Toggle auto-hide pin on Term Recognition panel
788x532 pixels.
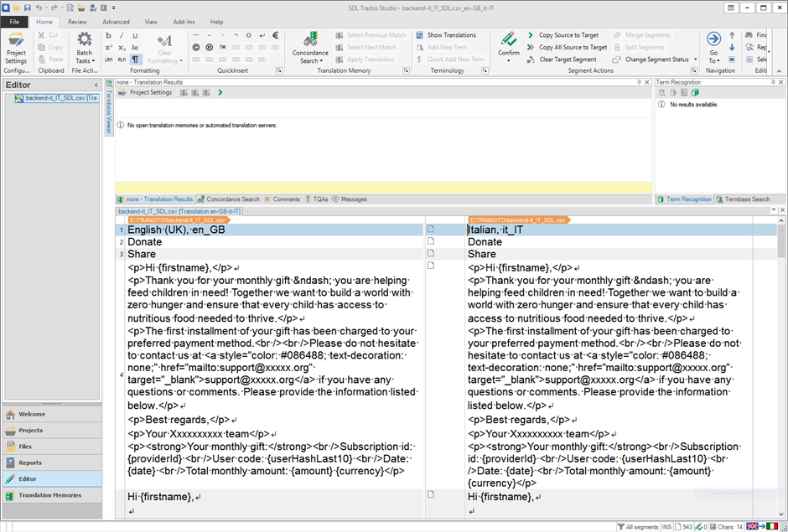pos(773,82)
